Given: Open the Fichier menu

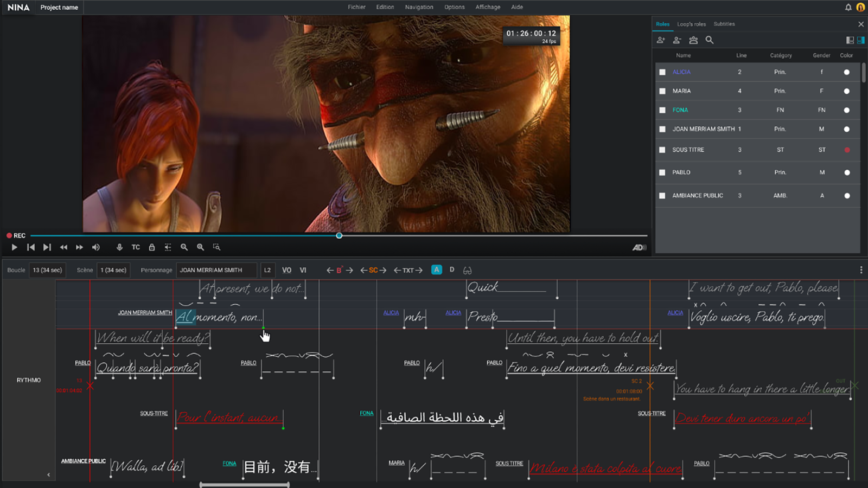Looking at the screenshot, I should 356,7.
